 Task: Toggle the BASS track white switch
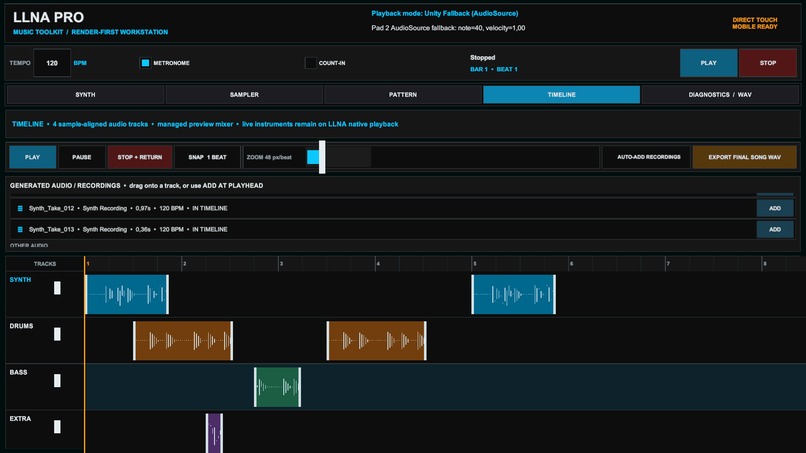coord(57,380)
